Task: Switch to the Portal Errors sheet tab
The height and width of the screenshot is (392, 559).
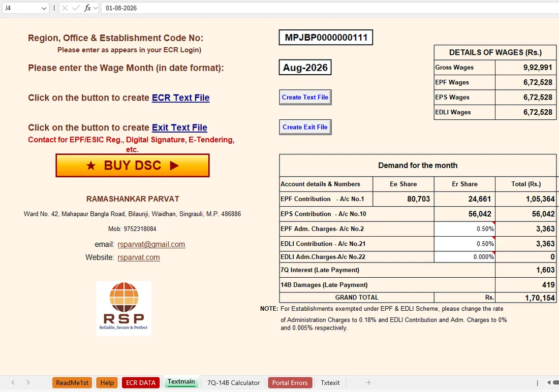Action: point(290,383)
